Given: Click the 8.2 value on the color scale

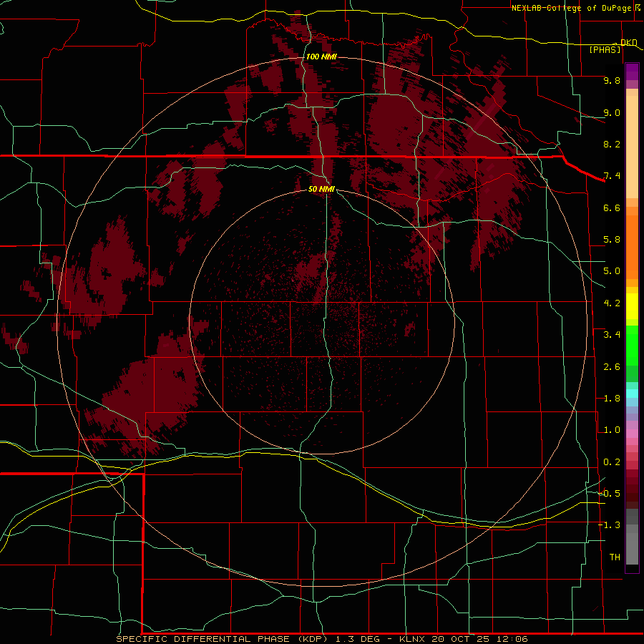Looking at the screenshot, I should [x=612, y=144].
